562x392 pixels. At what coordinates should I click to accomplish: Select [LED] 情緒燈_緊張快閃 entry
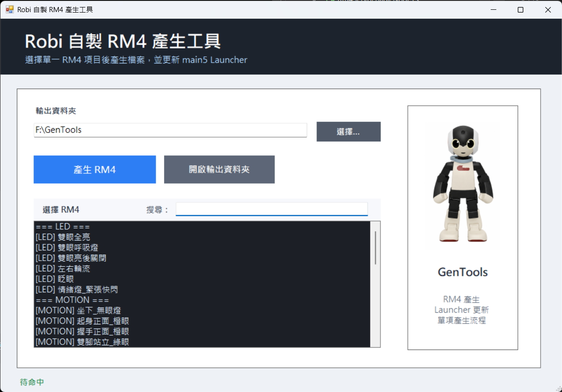point(202,289)
